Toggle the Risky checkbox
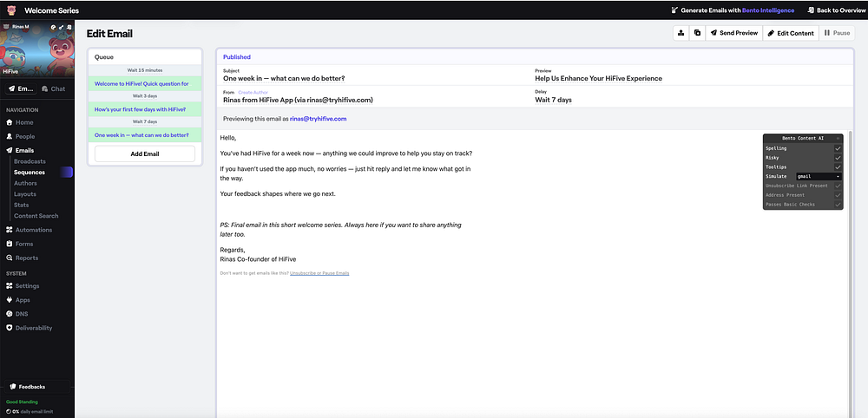The height and width of the screenshot is (418, 868). [x=838, y=158]
